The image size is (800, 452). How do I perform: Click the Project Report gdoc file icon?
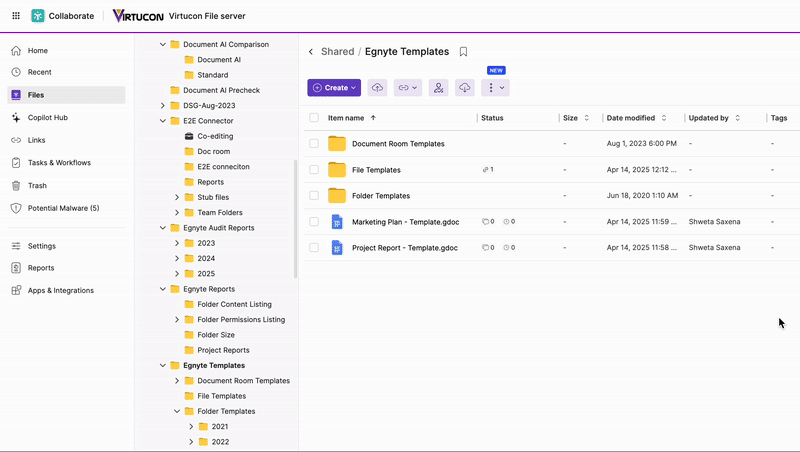[x=337, y=248]
